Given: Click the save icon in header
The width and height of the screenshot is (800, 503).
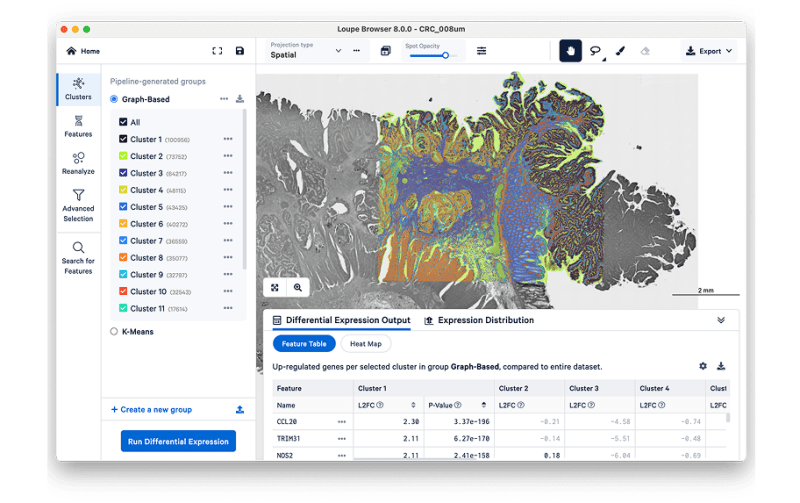Looking at the screenshot, I should pos(240,51).
